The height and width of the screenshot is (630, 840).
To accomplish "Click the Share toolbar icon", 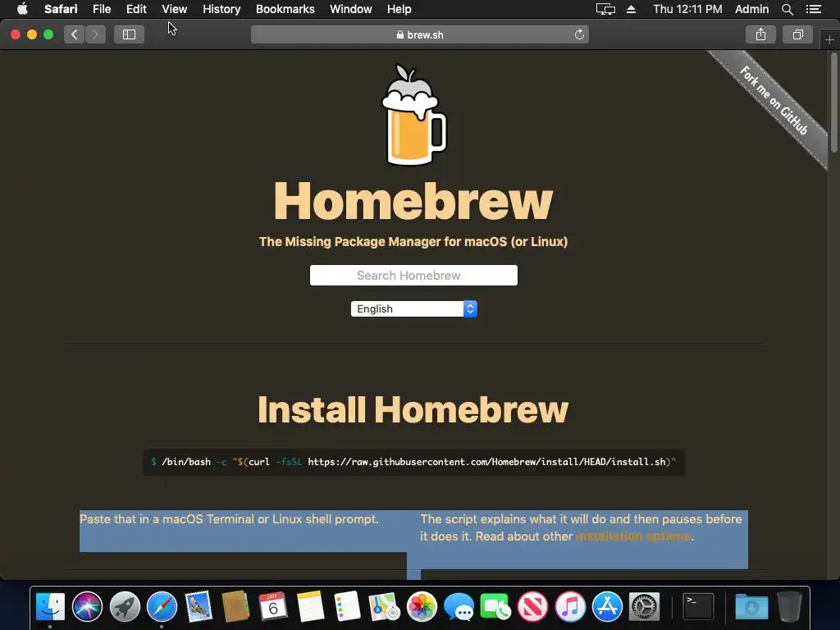I will [x=760, y=34].
